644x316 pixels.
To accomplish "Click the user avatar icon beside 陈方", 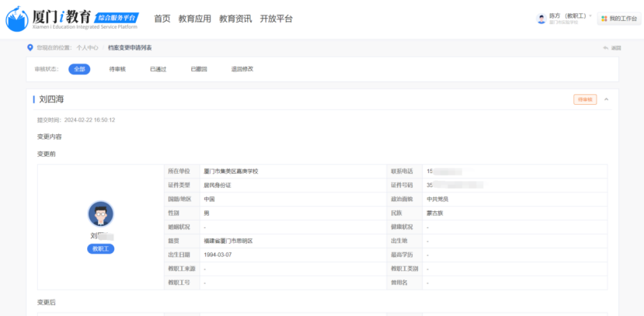I will point(541,19).
